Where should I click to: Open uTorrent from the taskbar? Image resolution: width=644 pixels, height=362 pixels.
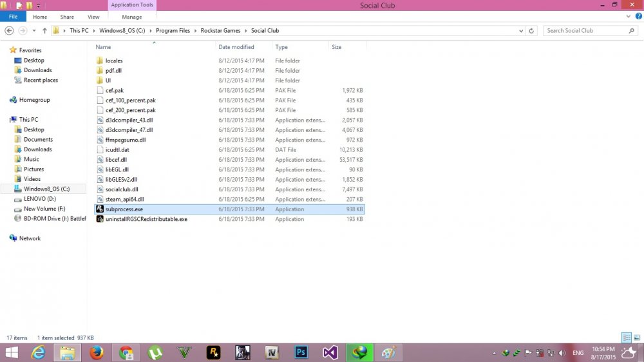(155, 352)
